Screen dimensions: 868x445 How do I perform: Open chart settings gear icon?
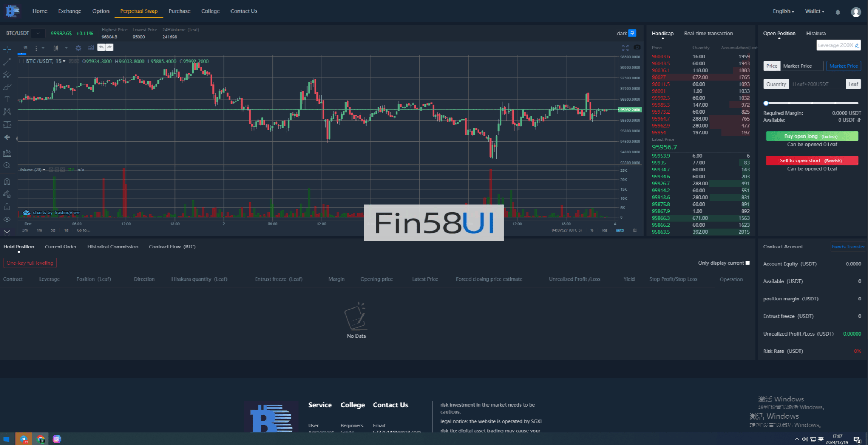78,48
